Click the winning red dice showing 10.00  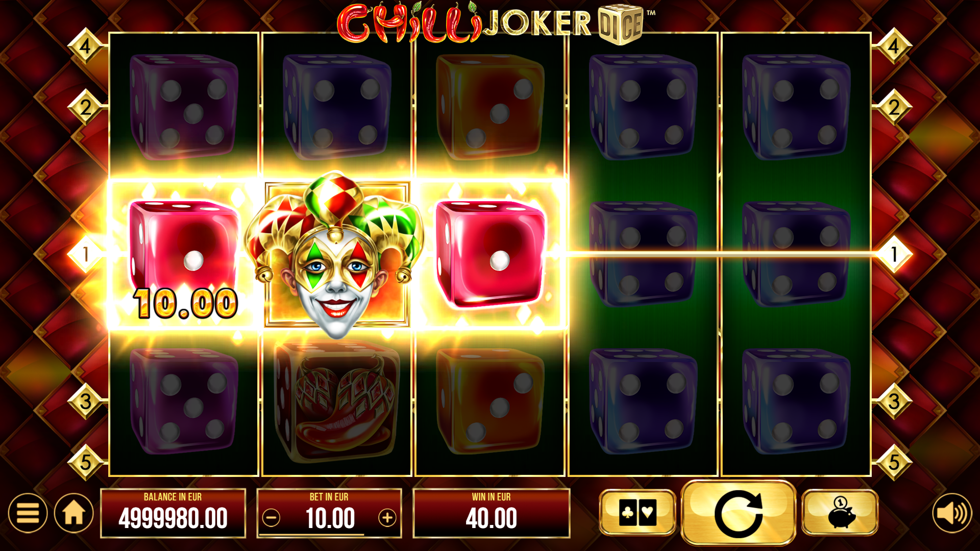(184, 254)
